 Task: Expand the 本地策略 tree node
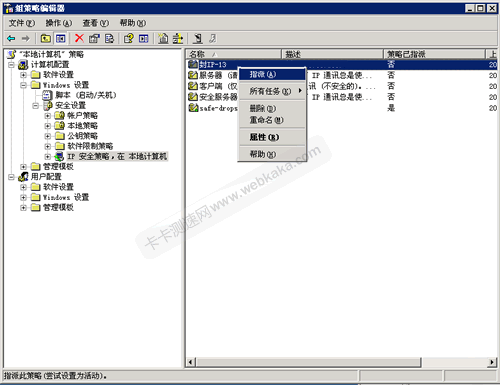[48, 126]
